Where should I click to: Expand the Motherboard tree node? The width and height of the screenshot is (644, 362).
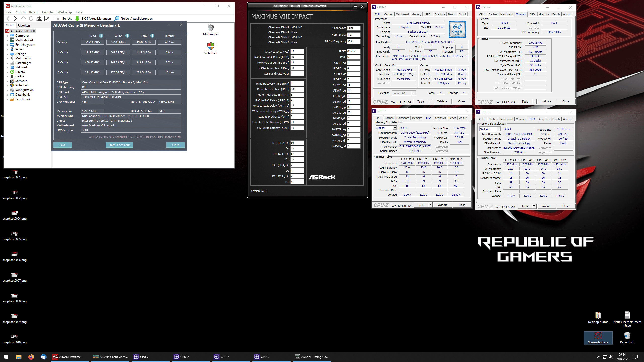tap(7, 40)
